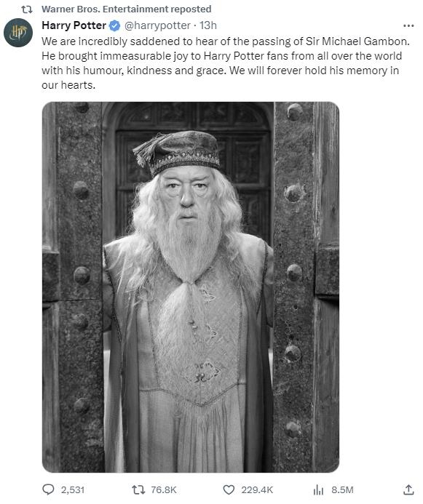Image resolution: width=423 pixels, height=504 pixels.
Task: Click the 2,531 replies count
Action: tap(73, 490)
